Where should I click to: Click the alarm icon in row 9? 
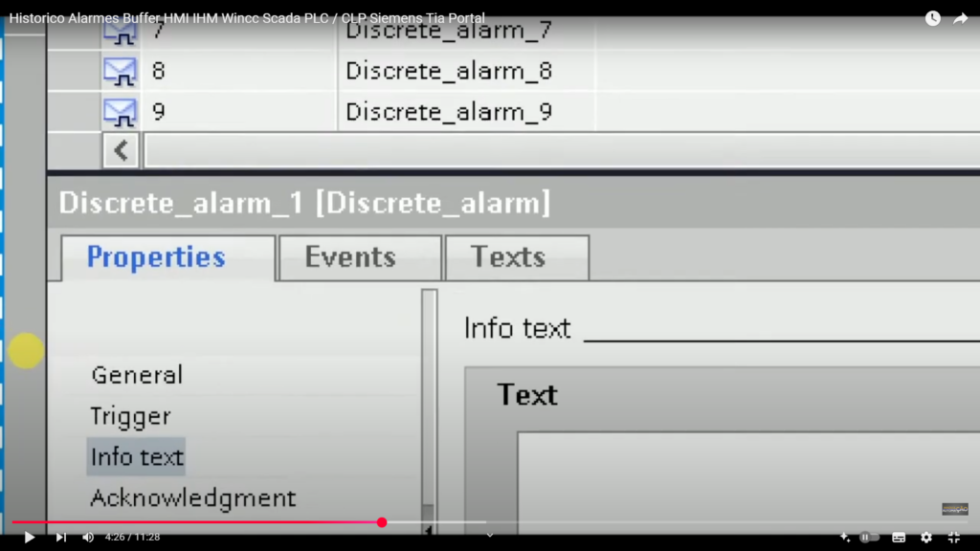[120, 113]
